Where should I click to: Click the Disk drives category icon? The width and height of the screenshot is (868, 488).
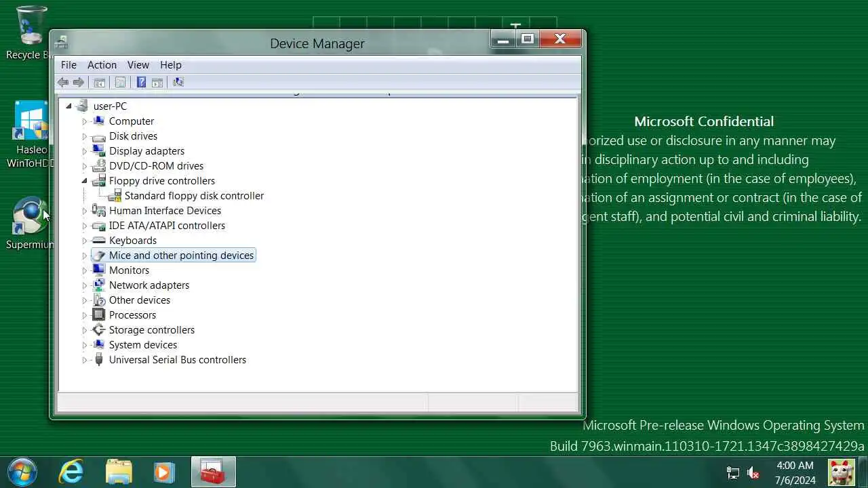(99, 136)
